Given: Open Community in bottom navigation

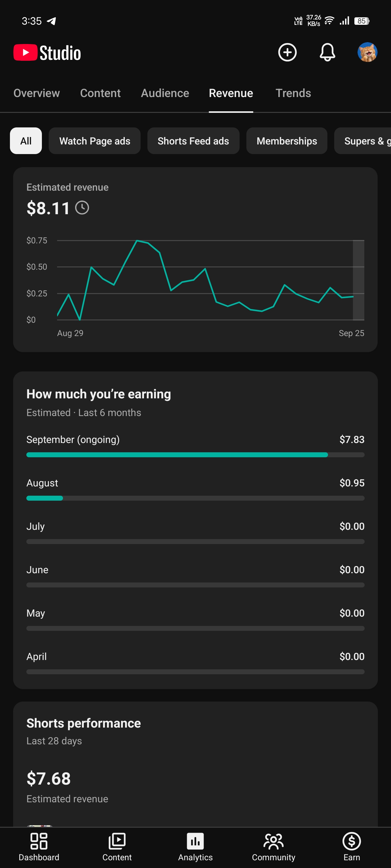Looking at the screenshot, I should pyautogui.click(x=273, y=847).
